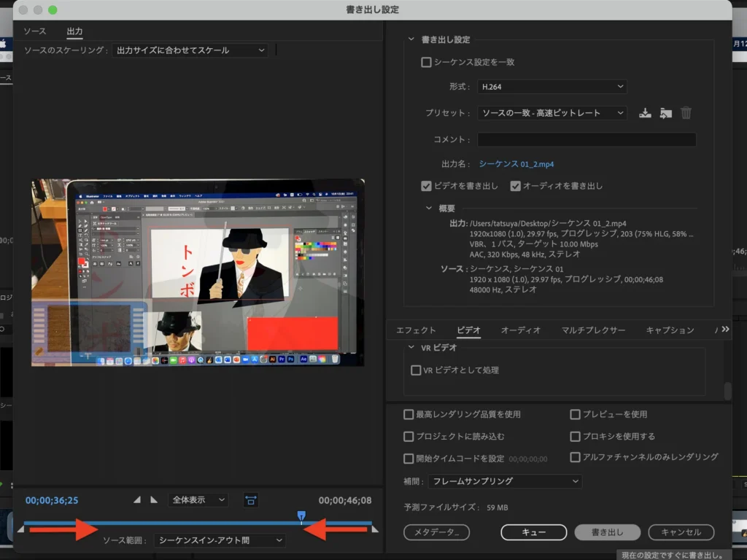Enable シーケンス設定を一致 checkbox
Screen dimensions: 747x560
tap(427, 63)
